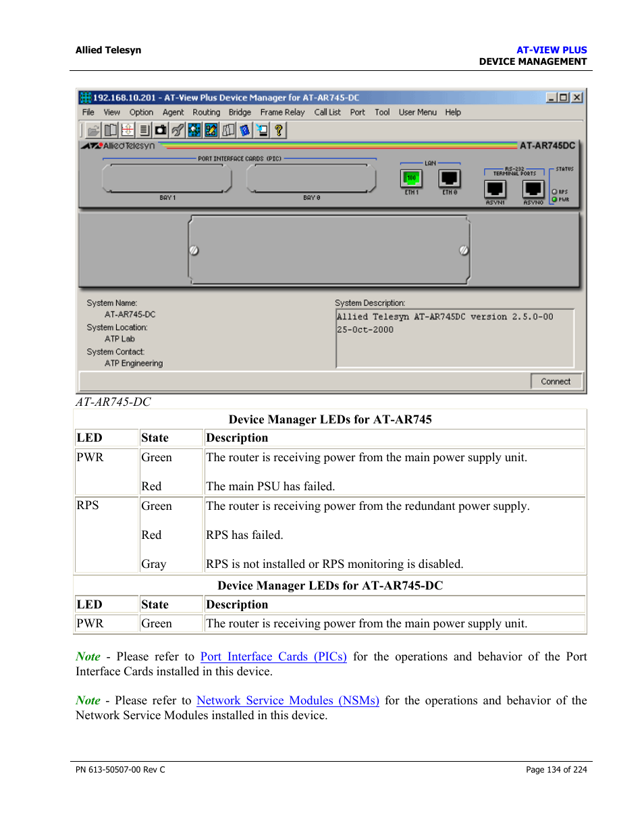Click the 'AT-AR745-DC' figure caption
The height and width of the screenshot is (834, 644).
click(113, 402)
